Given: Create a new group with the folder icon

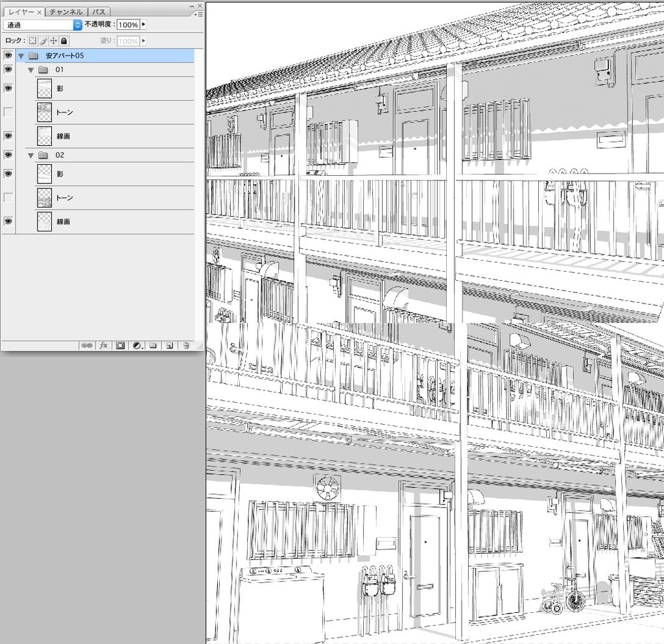Looking at the screenshot, I should [x=153, y=346].
